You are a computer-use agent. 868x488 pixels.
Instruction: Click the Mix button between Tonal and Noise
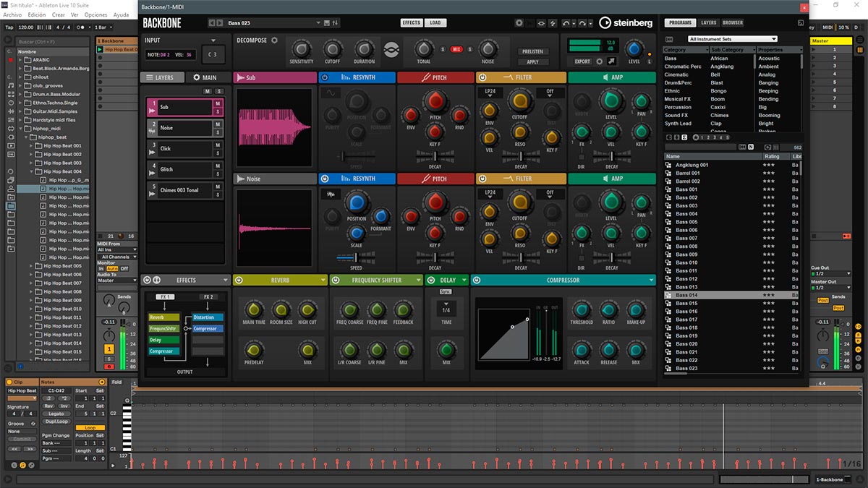coord(456,49)
